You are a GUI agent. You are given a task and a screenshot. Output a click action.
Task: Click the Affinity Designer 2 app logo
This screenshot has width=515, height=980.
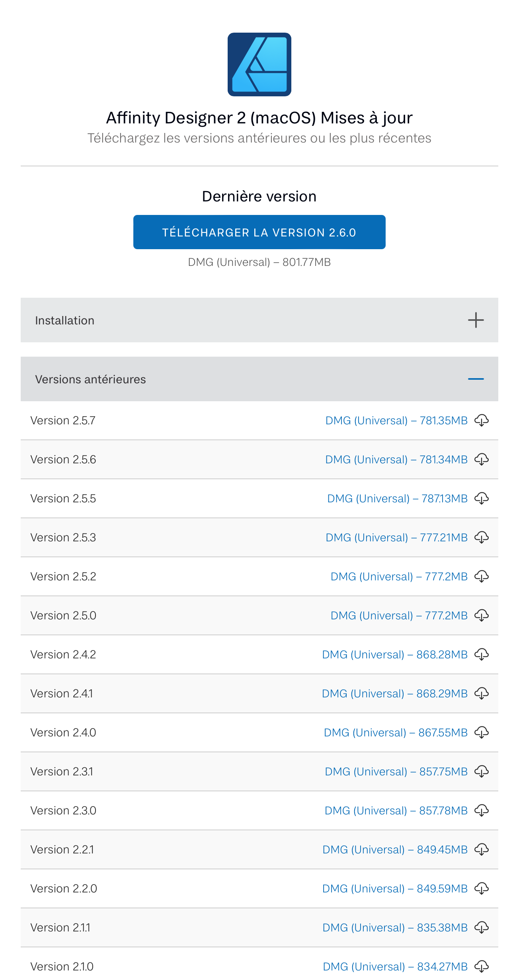(259, 64)
